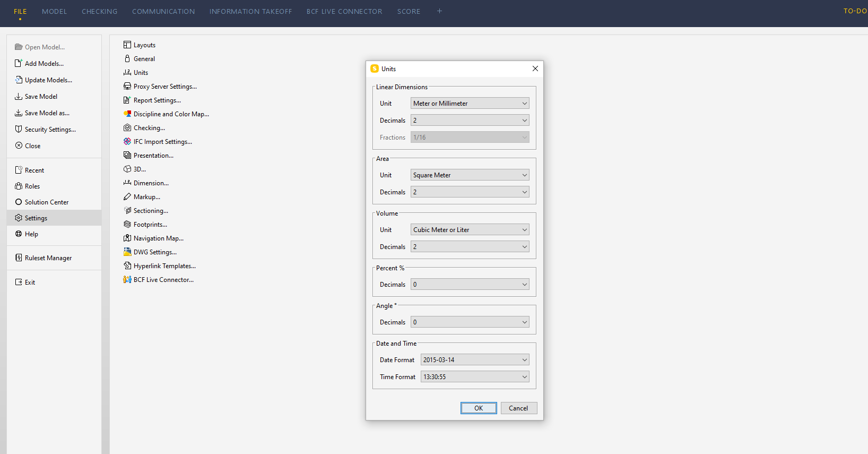868x454 pixels.
Task: Open DWG Settings
Action: [150, 252]
